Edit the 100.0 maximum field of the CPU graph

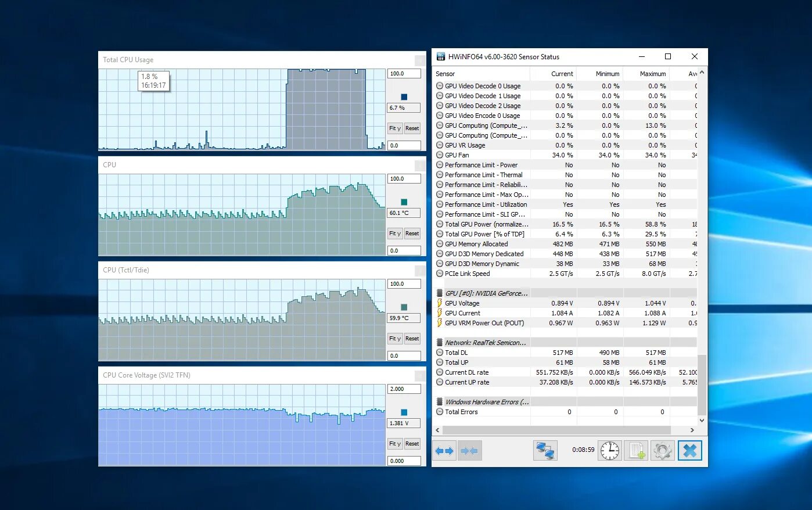click(404, 179)
